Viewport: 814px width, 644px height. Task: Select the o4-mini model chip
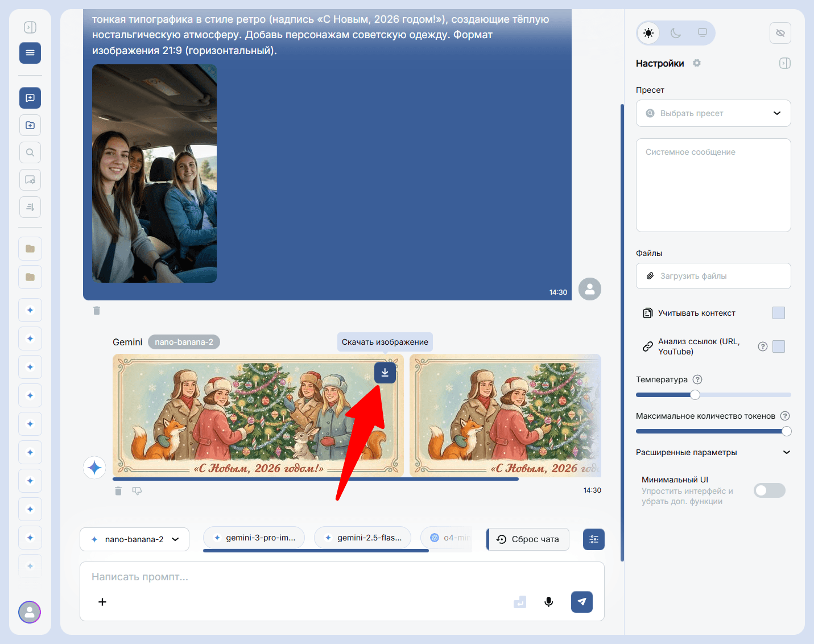coord(449,537)
